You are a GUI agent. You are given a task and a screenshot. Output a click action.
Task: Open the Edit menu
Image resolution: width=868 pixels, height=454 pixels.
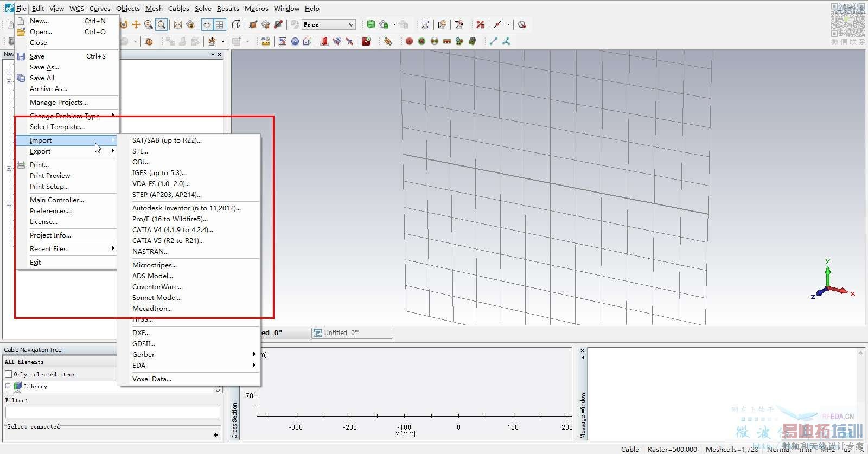click(38, 8)
